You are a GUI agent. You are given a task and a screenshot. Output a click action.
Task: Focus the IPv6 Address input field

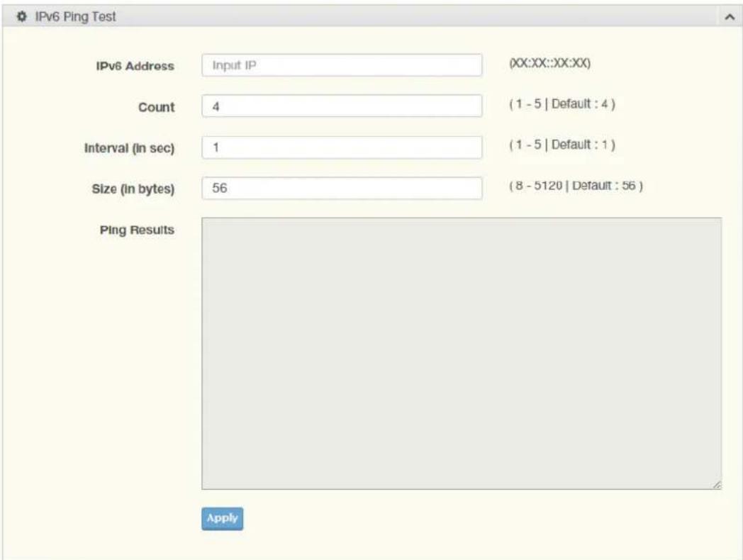coord(342,65)
